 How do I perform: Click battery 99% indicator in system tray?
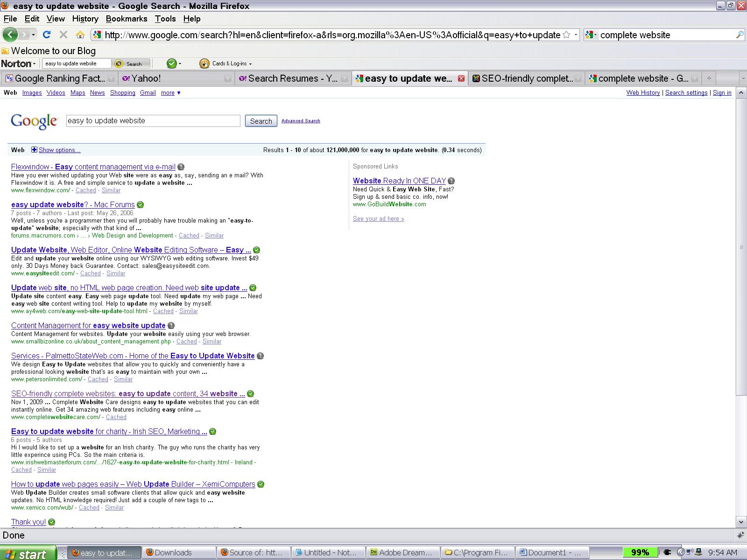(x=640, y=553)
